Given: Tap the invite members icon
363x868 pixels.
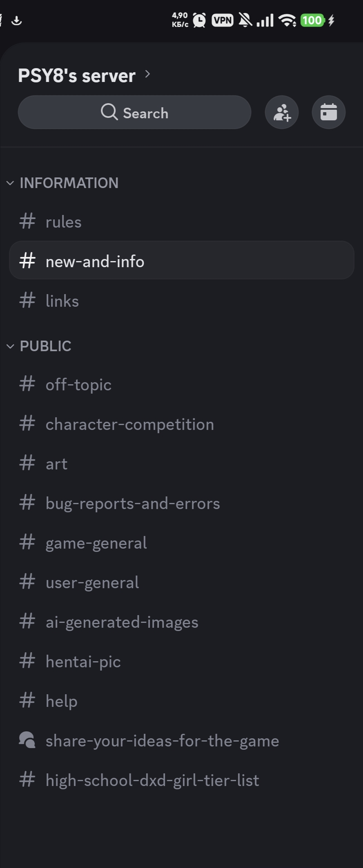Looking at the screenshot, I should point(282,113).
